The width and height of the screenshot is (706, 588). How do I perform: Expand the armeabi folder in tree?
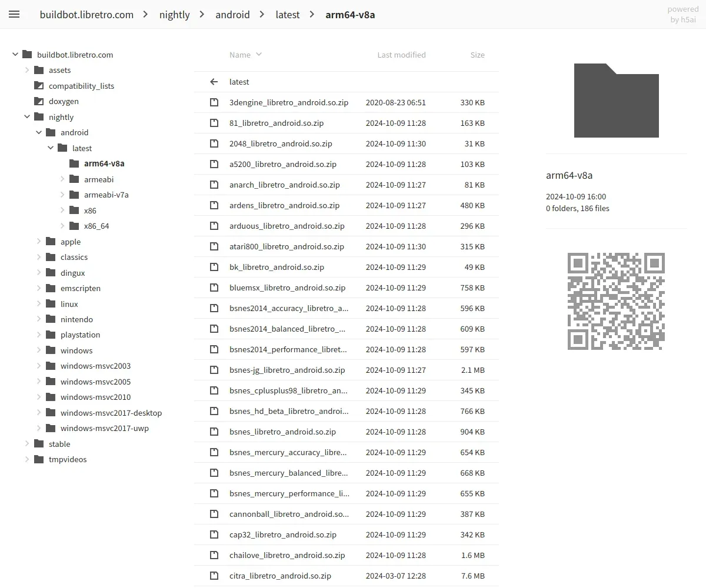pyautogui.click(x=62, y=179)
